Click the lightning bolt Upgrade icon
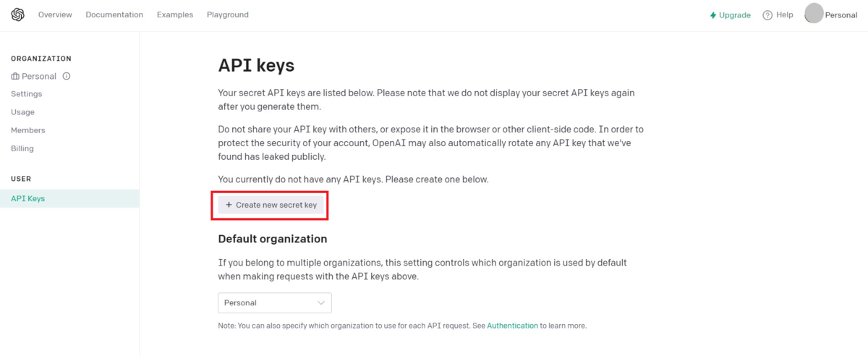 pyautogui.click(x=713, y=15)
